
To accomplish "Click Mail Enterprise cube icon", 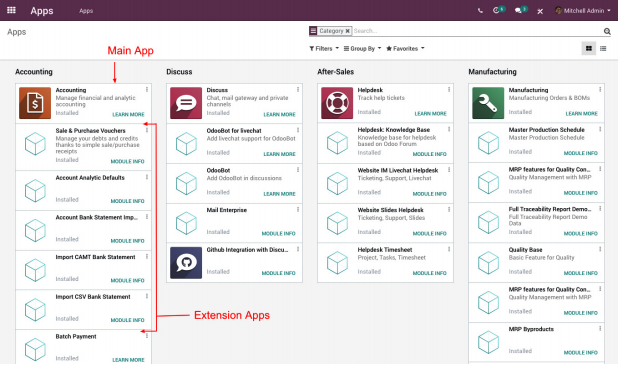I will tap(186, 223).
